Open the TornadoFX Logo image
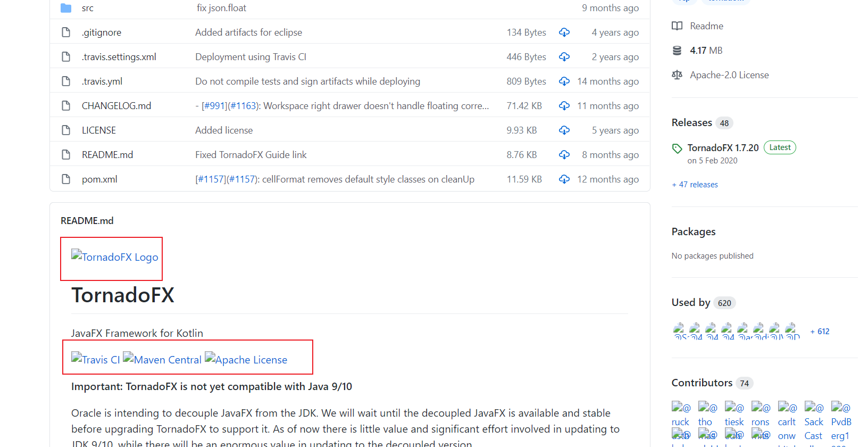868x447 pixels. (x=115, y=257)
